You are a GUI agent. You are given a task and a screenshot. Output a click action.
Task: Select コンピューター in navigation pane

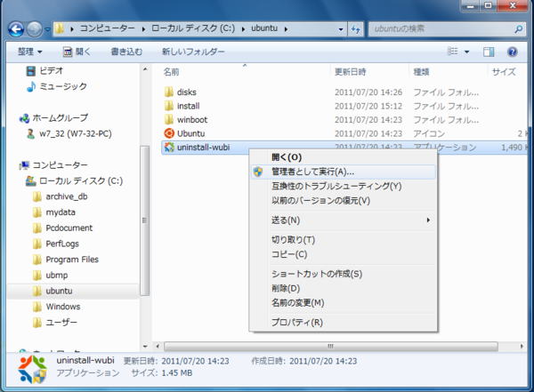point(53,165)
